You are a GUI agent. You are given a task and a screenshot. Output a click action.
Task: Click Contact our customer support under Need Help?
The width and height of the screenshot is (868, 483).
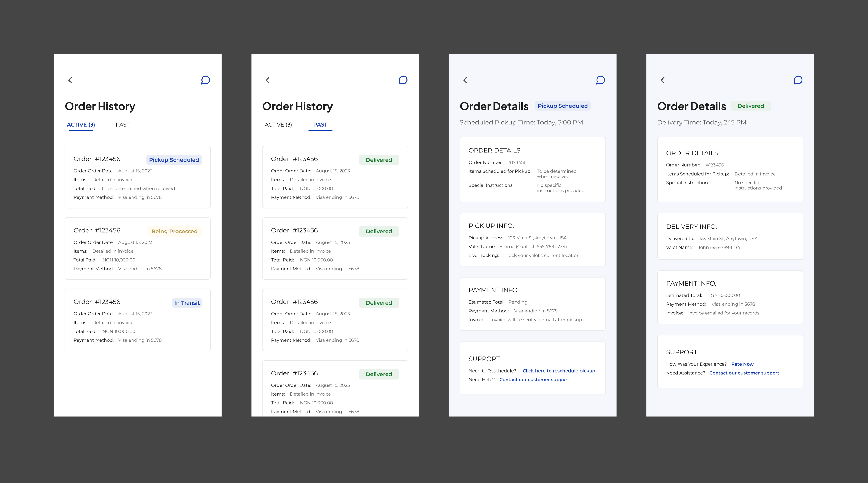click(534, 379)
